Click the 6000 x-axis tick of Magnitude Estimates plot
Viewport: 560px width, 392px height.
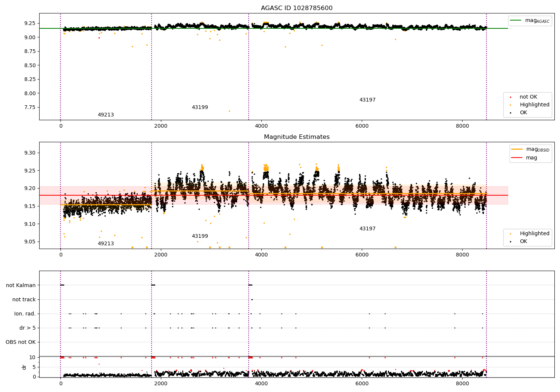click(362, 255)
